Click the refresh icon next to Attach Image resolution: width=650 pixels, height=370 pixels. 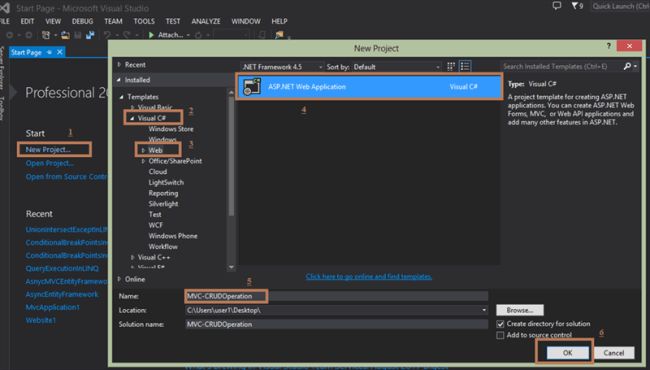point(198,35)
